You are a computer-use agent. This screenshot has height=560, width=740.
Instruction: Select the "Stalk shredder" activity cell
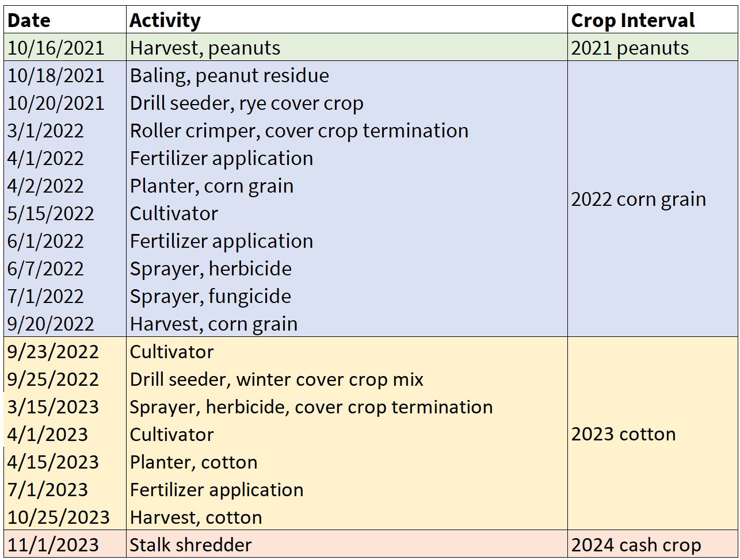click(x=190, y=545)
